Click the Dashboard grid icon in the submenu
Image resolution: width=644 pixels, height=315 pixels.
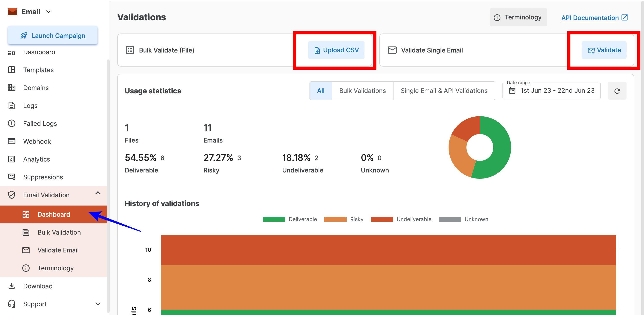[26, 214]
